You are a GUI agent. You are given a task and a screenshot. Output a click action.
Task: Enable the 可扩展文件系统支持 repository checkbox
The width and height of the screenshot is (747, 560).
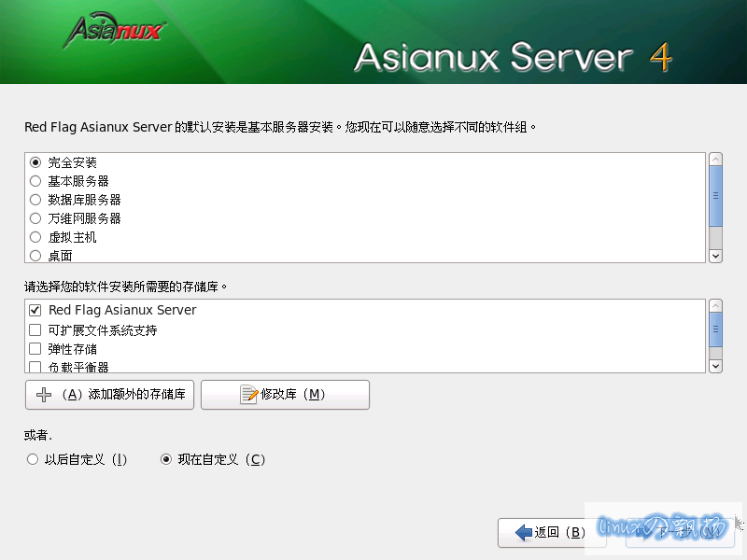(x=35, y=330)
